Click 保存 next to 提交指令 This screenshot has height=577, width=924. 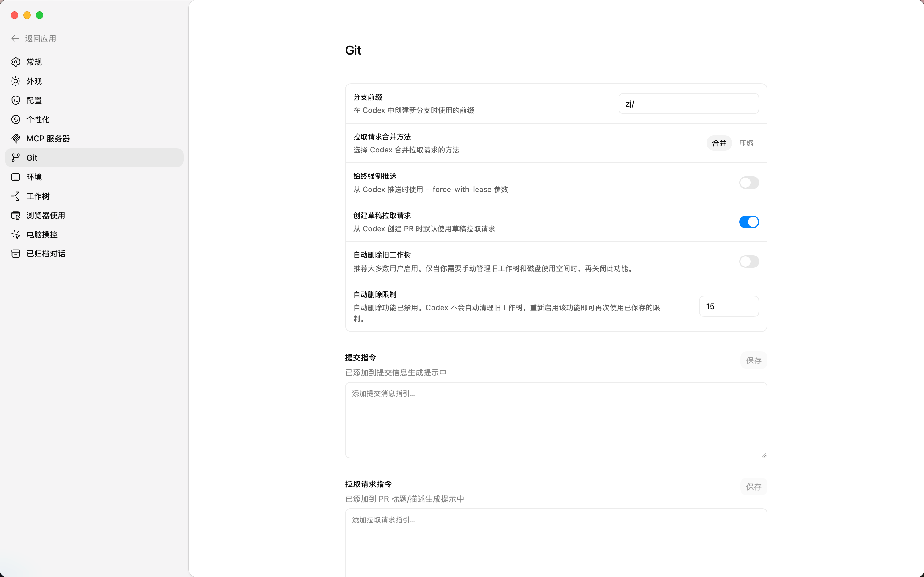(x=753, y=360)
